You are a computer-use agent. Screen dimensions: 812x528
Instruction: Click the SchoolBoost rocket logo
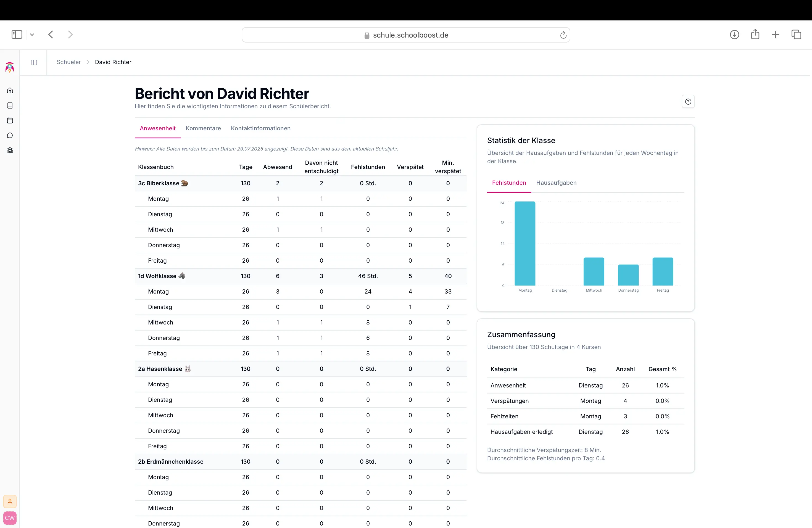coord(10,67)
